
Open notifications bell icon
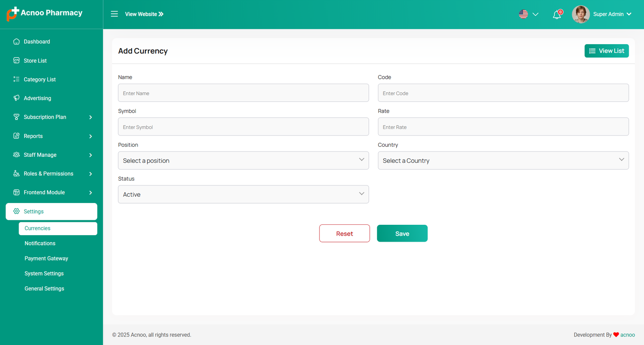pyautogui.click(x=557, y=14)
